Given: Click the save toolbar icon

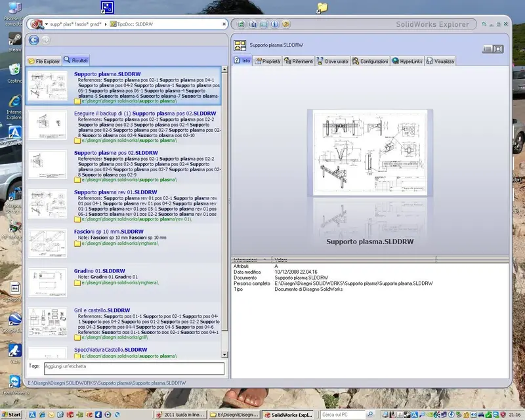Looking at the screenshot, I should point(253,24).
